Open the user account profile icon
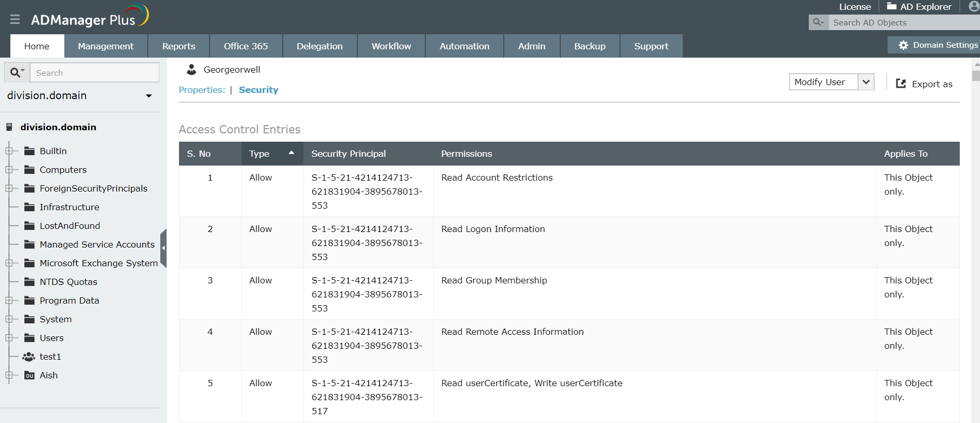Viewport: 980px width, 423px height. pos(974,6)
